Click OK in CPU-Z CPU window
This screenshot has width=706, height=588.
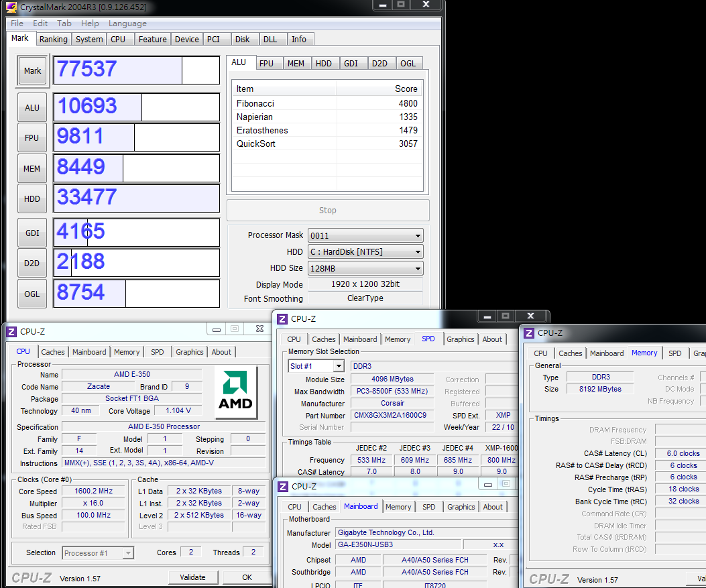pos(247,577)
